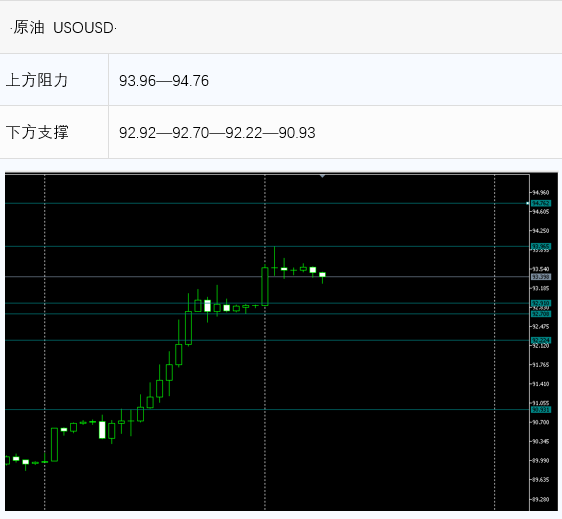Select the 93.965 resistance price tag
The image size is (562, 519).
click(x=540, y=246)
